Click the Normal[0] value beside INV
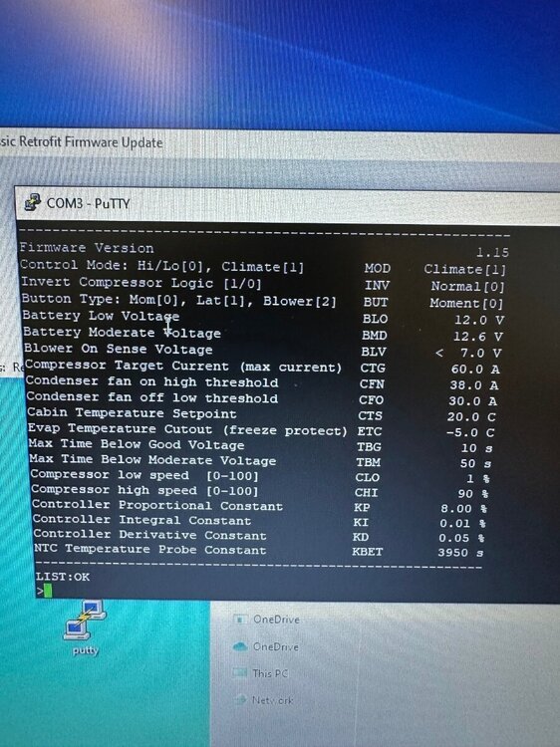The image size is (560, 747). [x=467, y=286]
